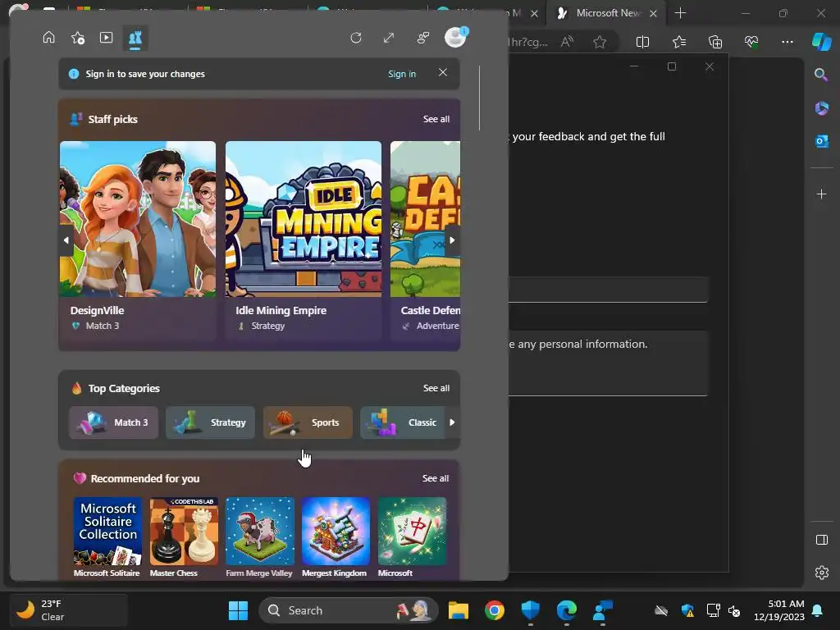Open the Feedback Hub taskbar icon

603,610
